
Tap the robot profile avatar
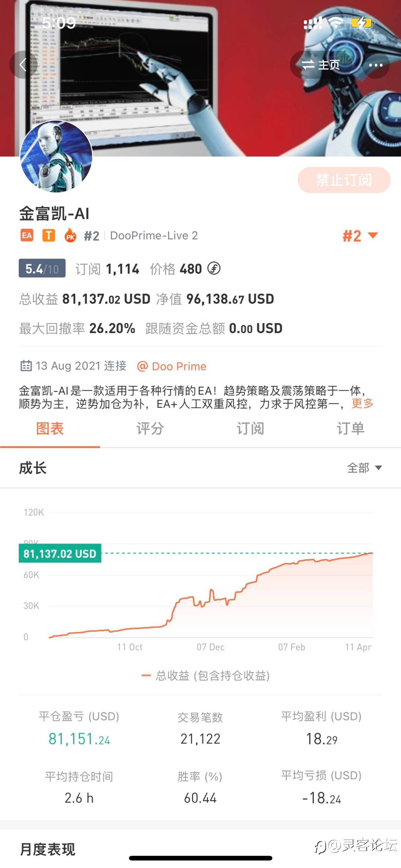(x=56, y=156)
